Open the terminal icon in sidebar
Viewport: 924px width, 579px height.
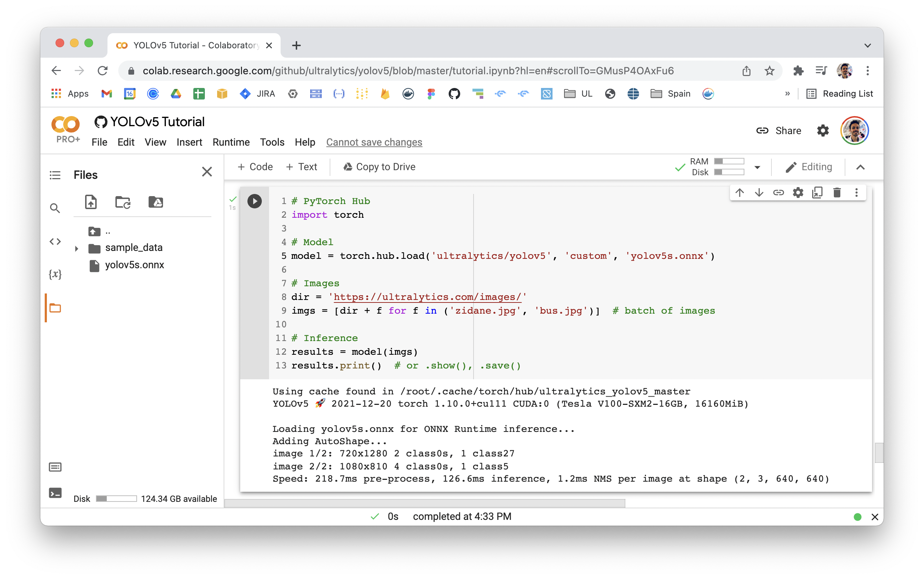(55, 493)
